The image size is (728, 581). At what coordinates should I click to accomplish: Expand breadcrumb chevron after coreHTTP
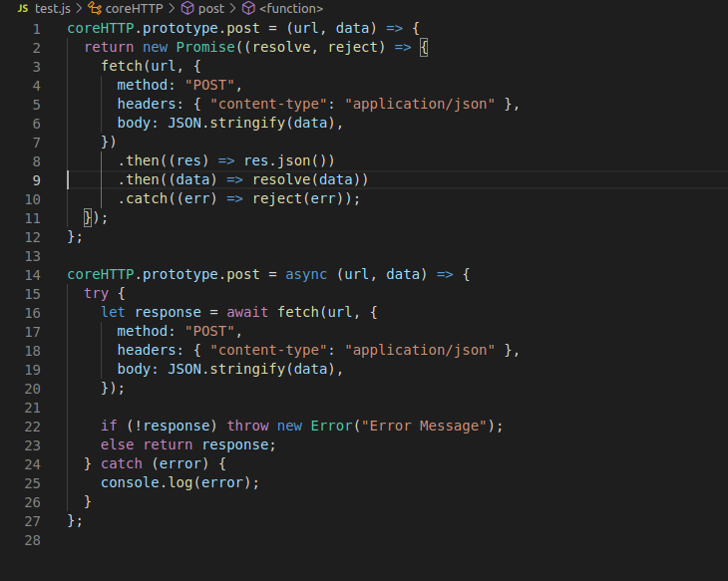pos(172,8)
